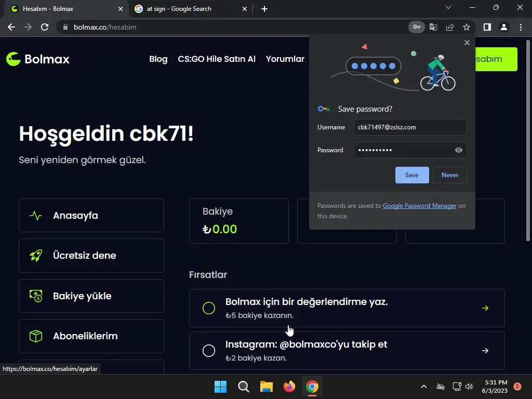Click the arrow on the Instagram takip et row
The height and width of the screenshot is (399, 532).
485,351
